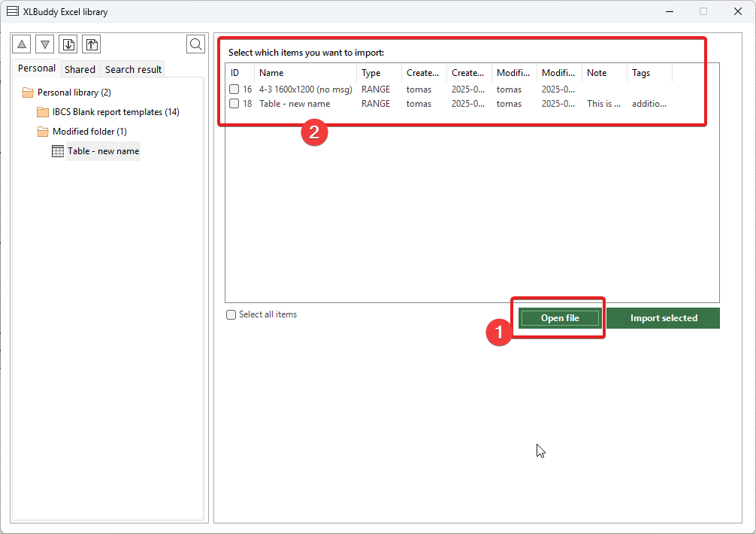Viewport: 756px width, 534px height.
Task: Select the Personal library root node
Action: [74, 93]
